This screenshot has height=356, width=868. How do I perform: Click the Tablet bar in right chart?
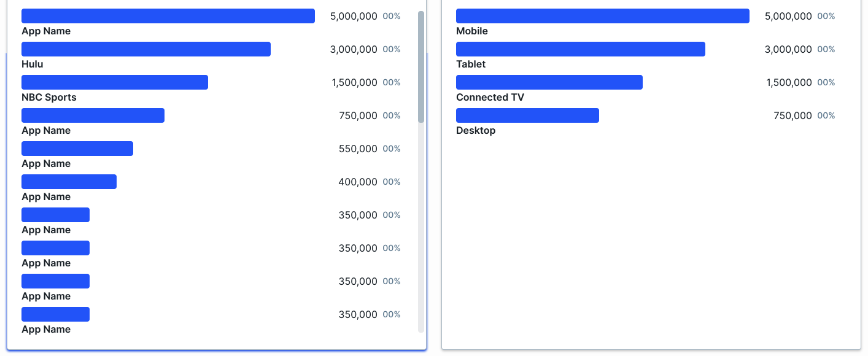coord(580,48)
